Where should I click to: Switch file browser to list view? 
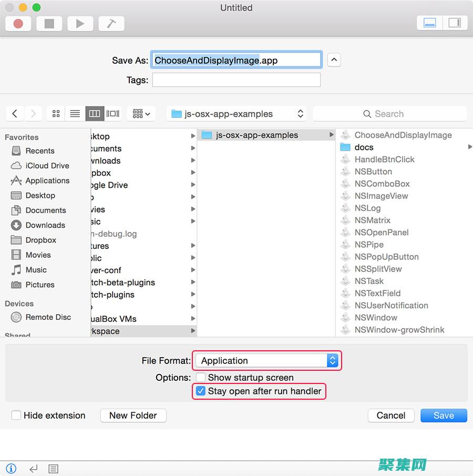75,114
